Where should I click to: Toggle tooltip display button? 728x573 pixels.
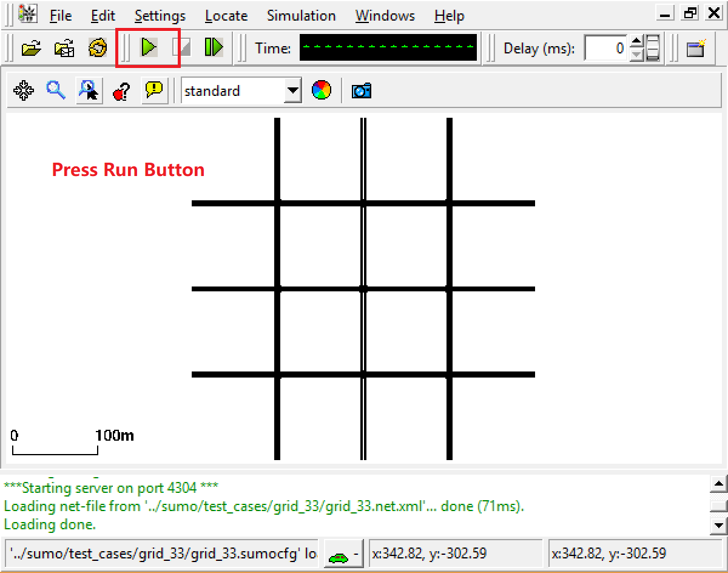(x=155, y=91)
